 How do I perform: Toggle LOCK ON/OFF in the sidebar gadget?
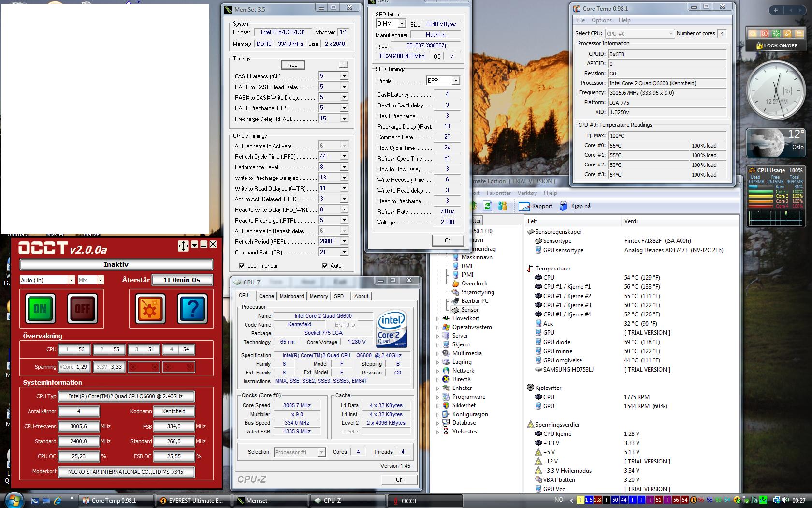tap(777, 45)
